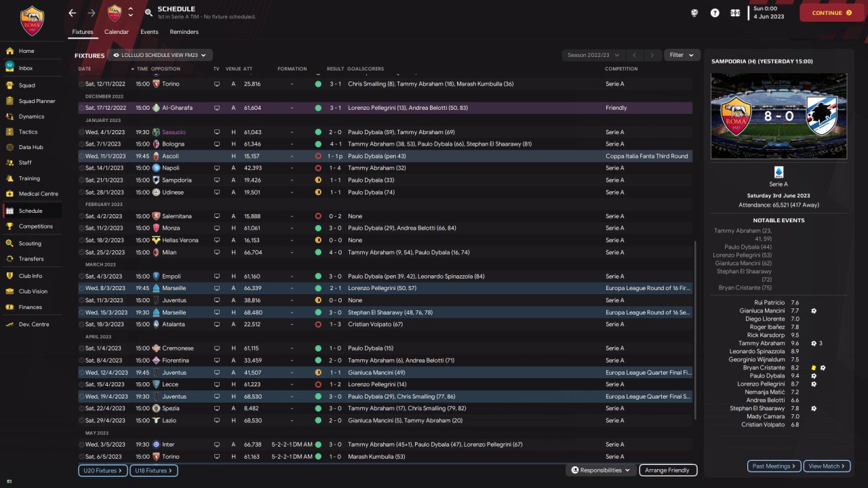Go to the previous season with the left chevron

(634, 55)
